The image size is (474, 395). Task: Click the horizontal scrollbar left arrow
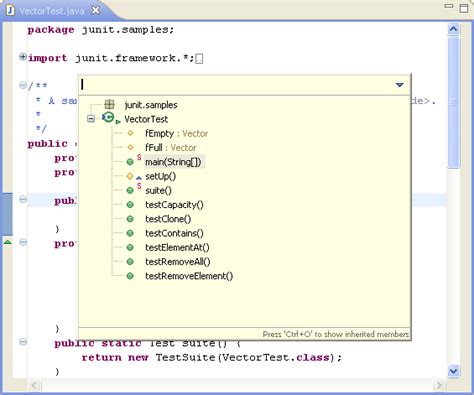click(34, 385)
